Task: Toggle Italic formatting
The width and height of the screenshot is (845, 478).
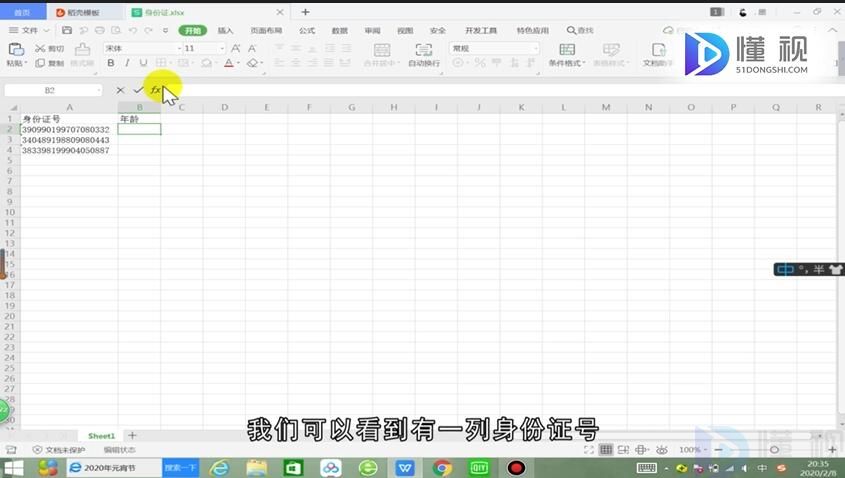Action: [127, 63]
